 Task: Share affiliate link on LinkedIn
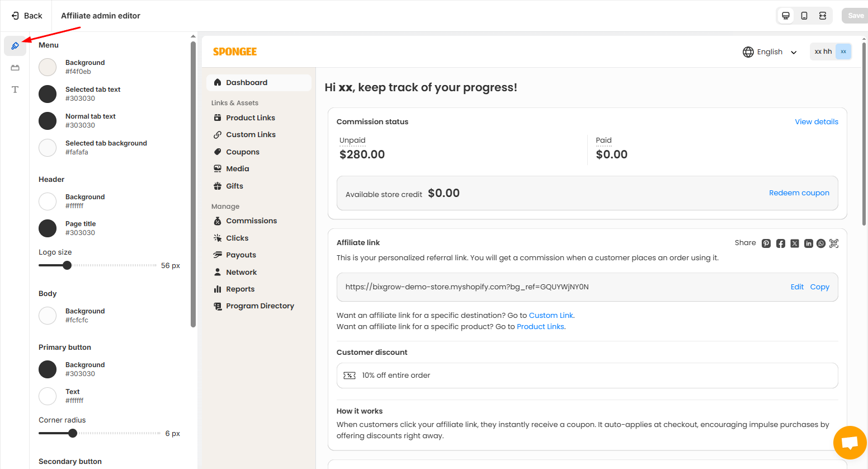(809, 243)
